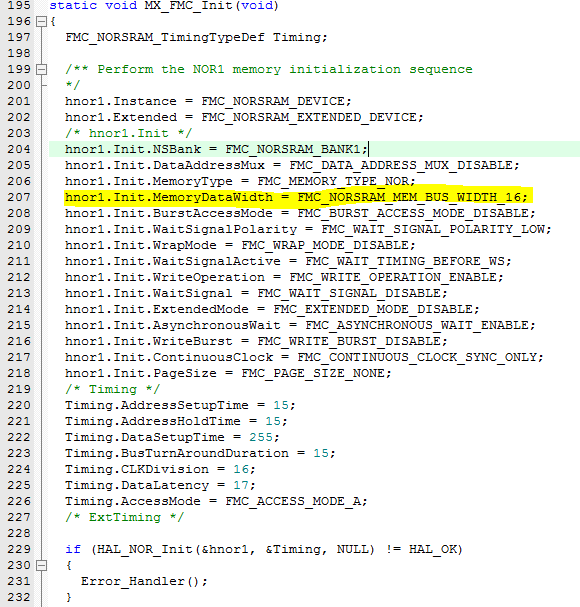Click FMC_WRAP_MODE_DISABLE value

pos(325,245)
